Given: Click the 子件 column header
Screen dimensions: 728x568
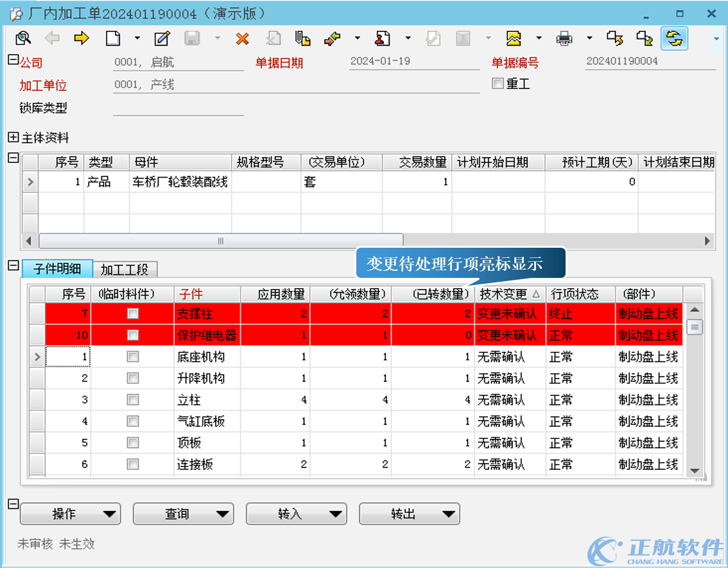Looking at the screenshot, I should pyautogui.click(x=207, y=294).
